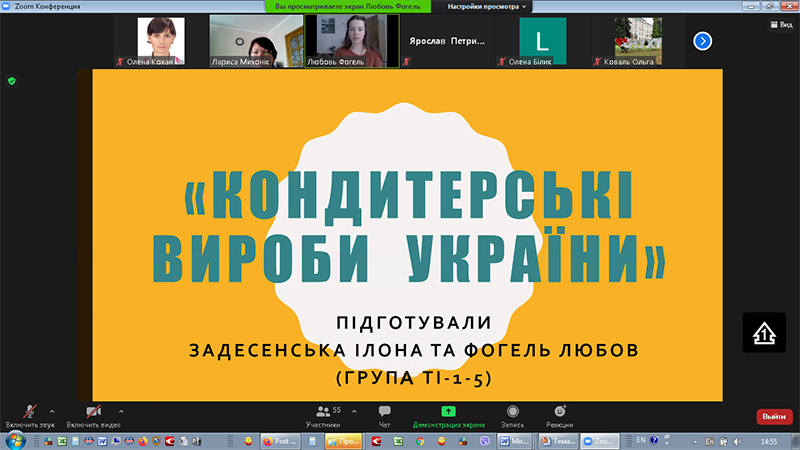Click the yellow mascot icon right of Chrome
Viewport: 800px width, 450px height.
[441, 441]
